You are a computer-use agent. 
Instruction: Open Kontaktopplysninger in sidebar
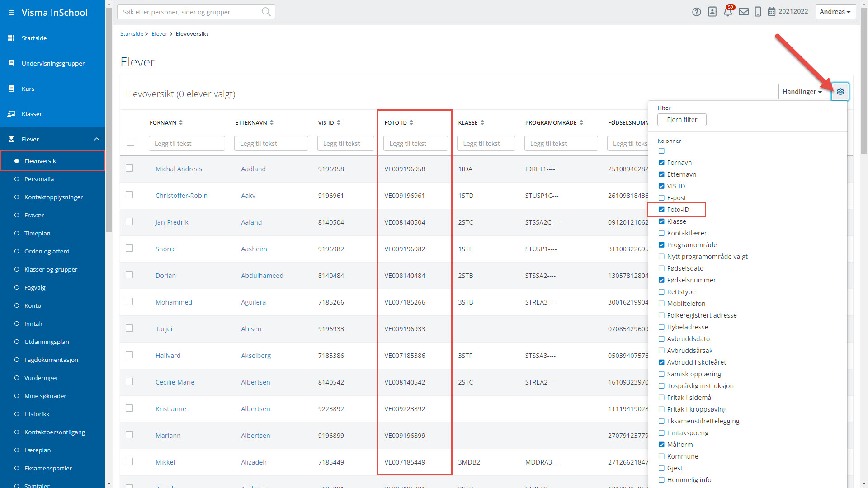53,197
